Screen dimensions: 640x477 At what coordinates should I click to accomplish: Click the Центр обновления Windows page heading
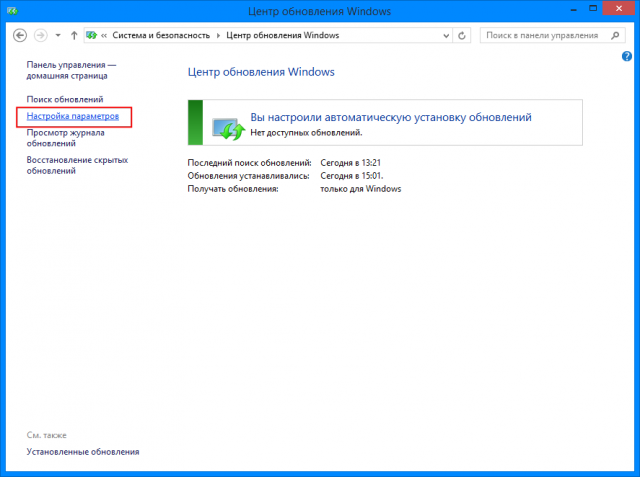click(x=261, y=72)
